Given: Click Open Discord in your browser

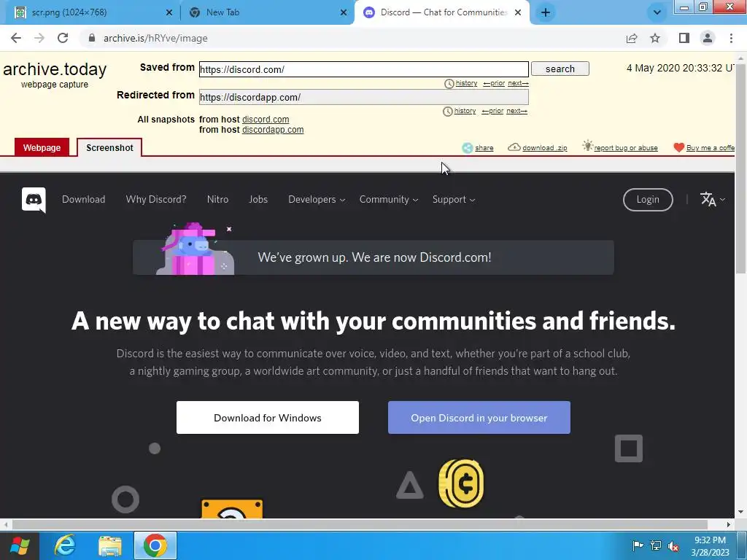Looking at the screenshot, I should coord(479,418).
